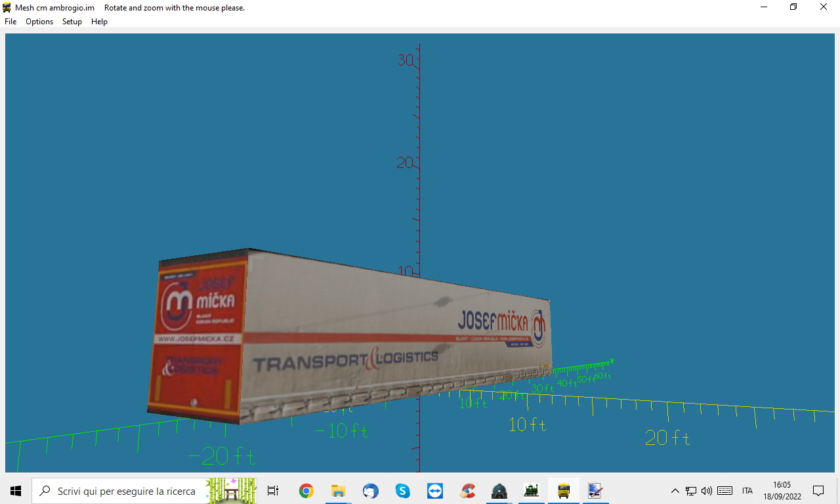Viewport: 840px width, 504px height.
Task: Open TeamViewer from the taskbar
Action: [434, 491]
